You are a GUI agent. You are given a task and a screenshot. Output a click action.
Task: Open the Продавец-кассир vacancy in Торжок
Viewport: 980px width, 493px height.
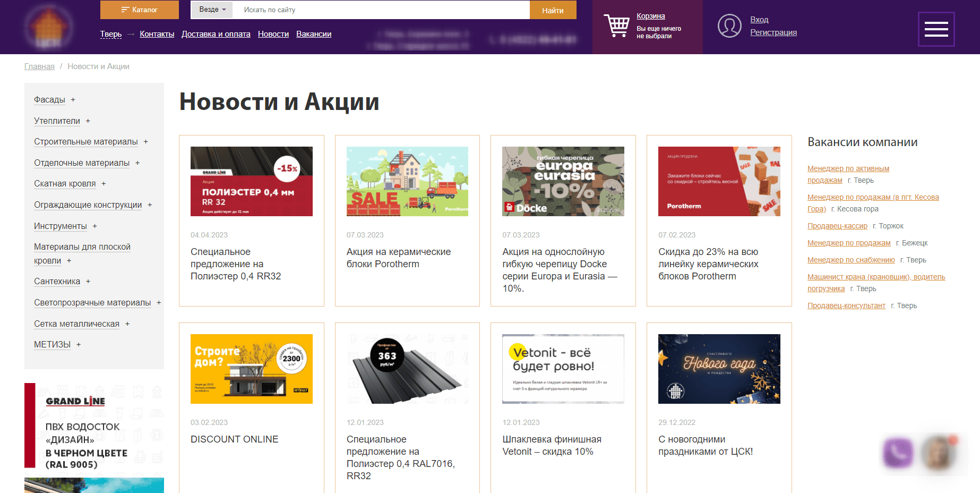point(837,226)
